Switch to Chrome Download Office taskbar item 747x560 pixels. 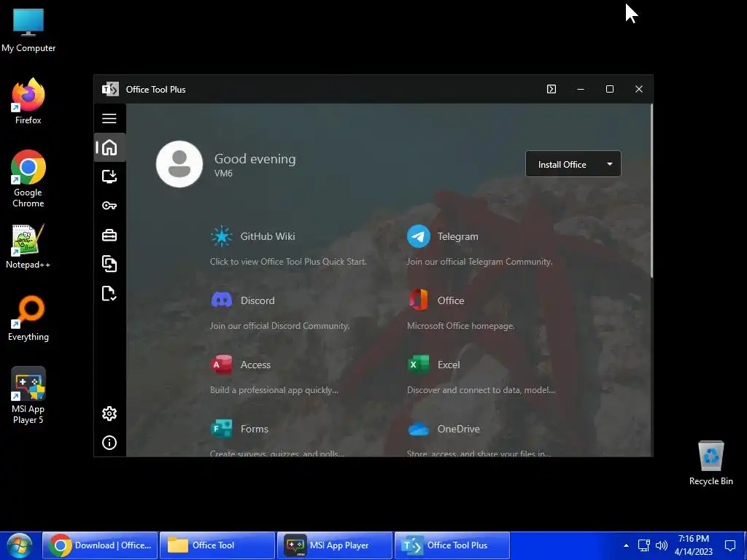100,545
